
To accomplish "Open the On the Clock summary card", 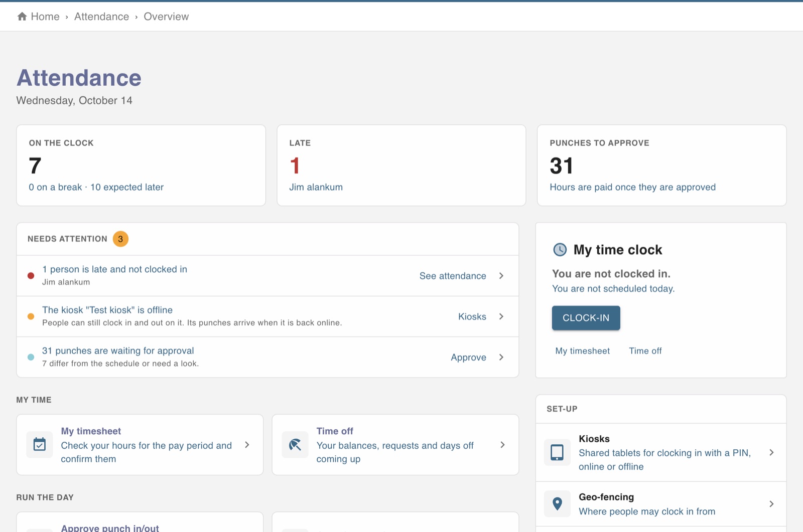I will 141,165.
